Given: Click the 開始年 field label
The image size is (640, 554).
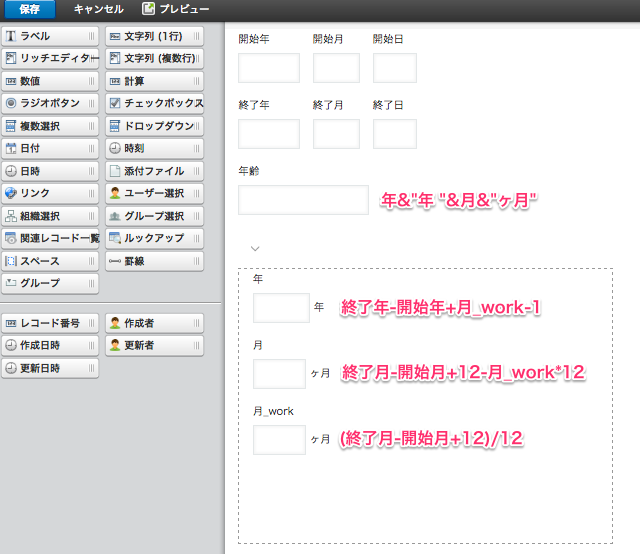Looking at the screenshot, I should [x=254, y=39].
